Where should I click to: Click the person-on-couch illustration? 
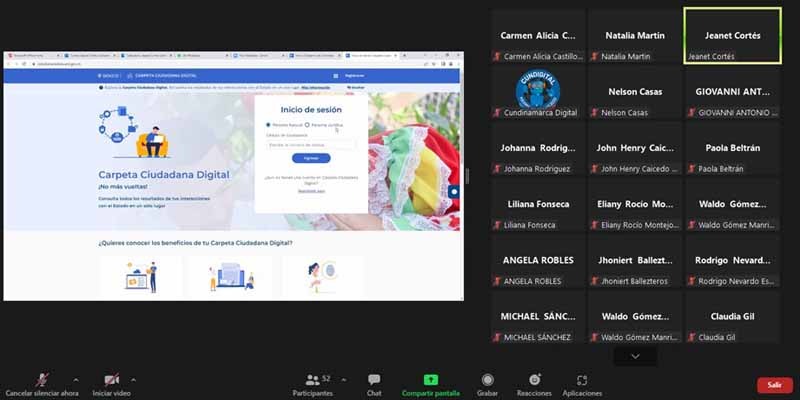[x=152, y=142]
